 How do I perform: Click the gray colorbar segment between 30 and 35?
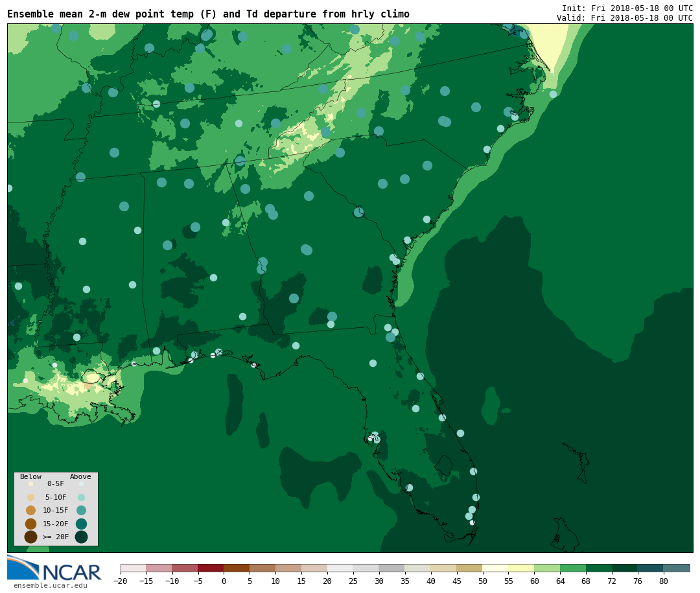point(392,568)
